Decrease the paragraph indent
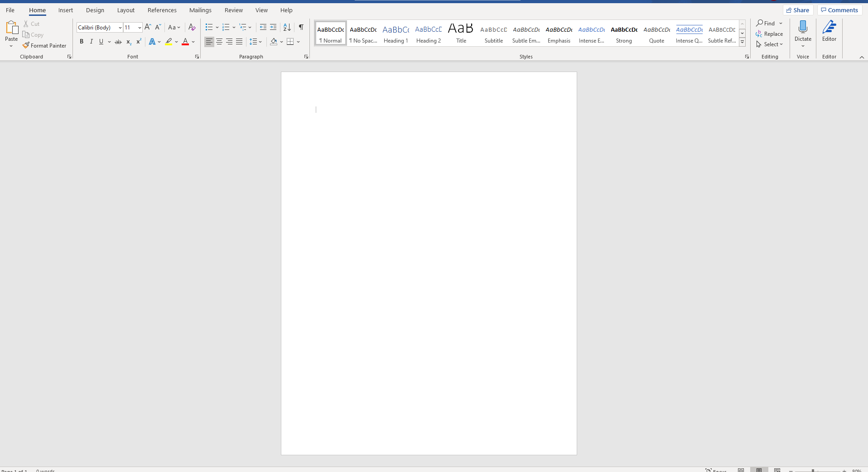Viewport: 868px width, 472px height. [263, 27]
